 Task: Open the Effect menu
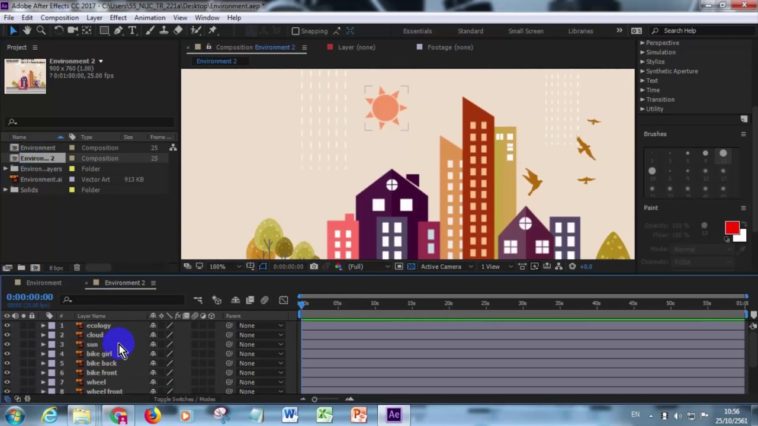pos(118,17)
